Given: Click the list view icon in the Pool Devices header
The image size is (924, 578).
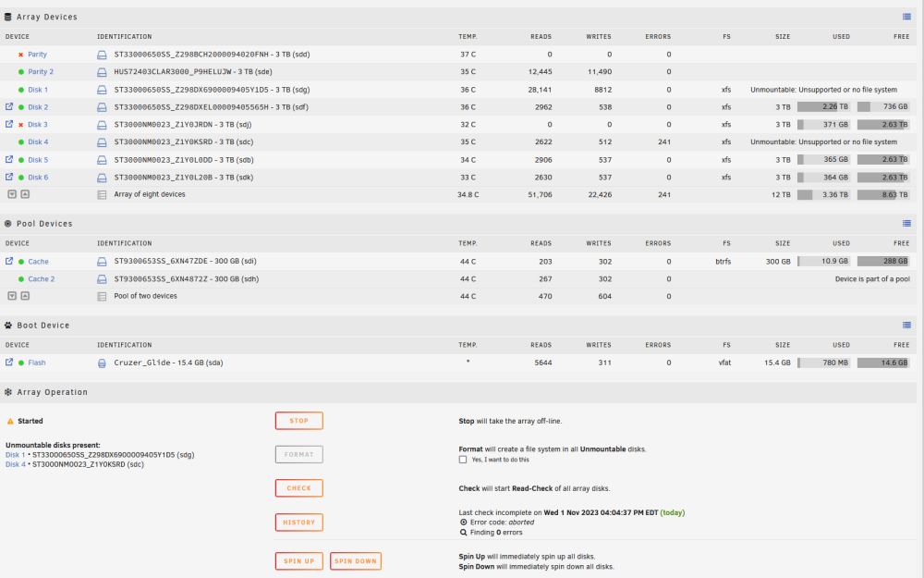Looking at the screenshot, I should click(x=906, y=223).
